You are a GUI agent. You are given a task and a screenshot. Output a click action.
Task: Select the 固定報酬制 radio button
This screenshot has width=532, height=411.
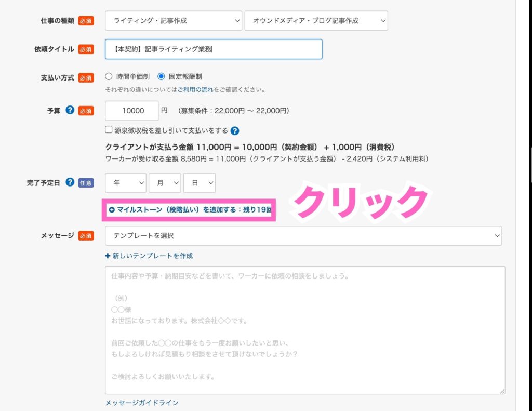[161, 76]
